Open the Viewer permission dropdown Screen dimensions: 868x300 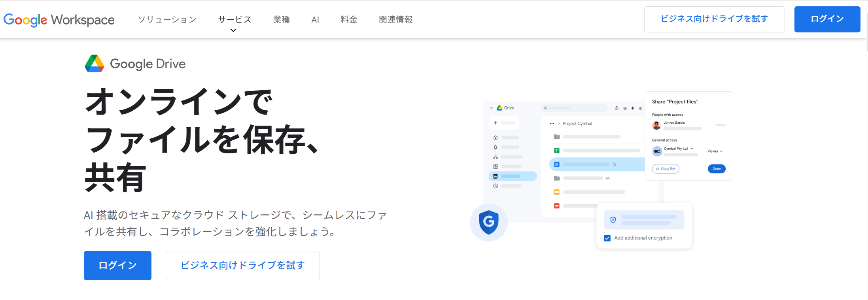click(x=715, y=151)
